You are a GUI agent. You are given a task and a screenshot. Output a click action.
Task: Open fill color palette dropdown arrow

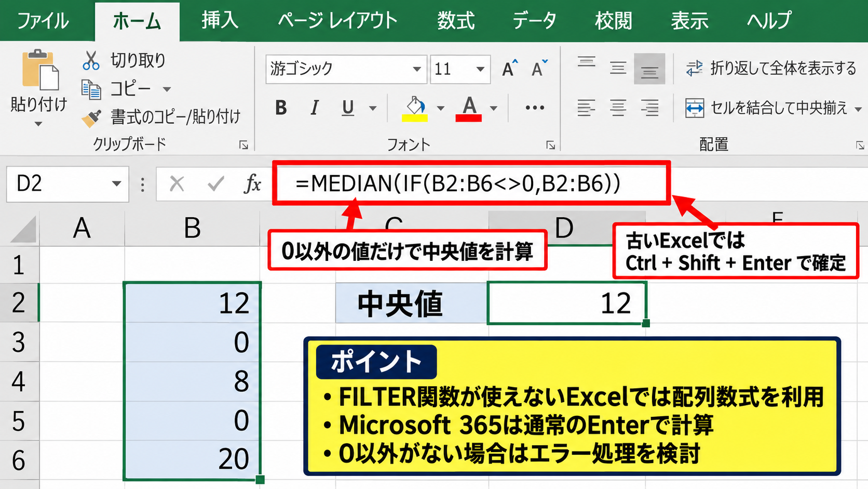click(441, 108)
